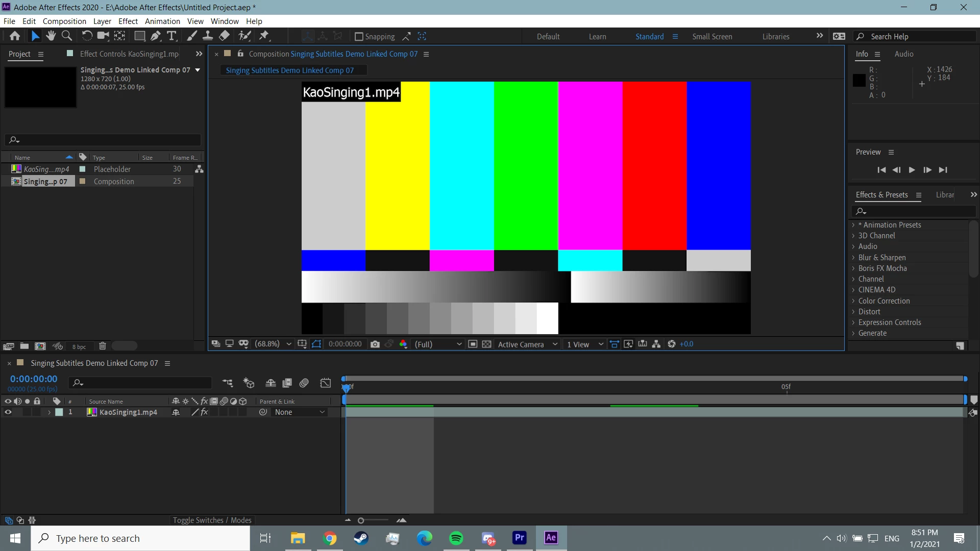980x551 pixels.
Task: Open the magnification ratio dropdown (68.8%)
Action: [x=273, y=344]
